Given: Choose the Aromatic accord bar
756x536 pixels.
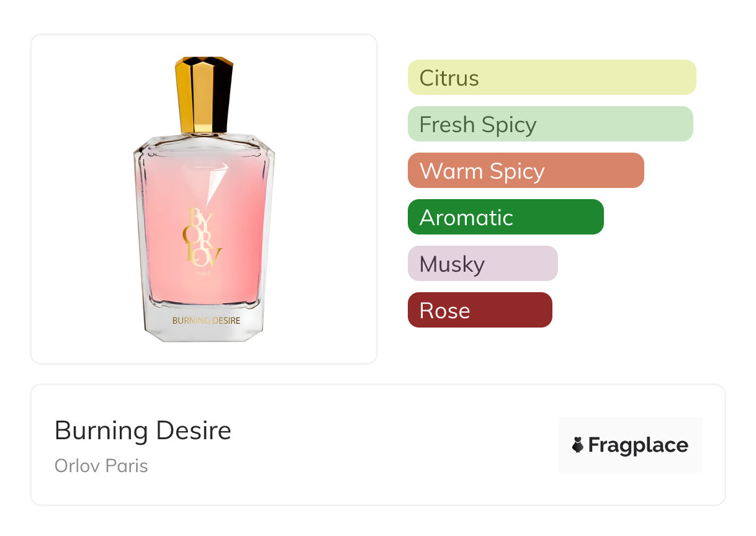Looking at the screenshot, I should click(x=506, y=217).
